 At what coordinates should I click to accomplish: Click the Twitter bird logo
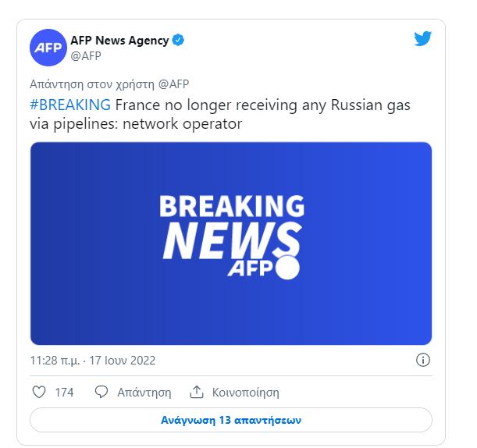(x=422, y=38)
